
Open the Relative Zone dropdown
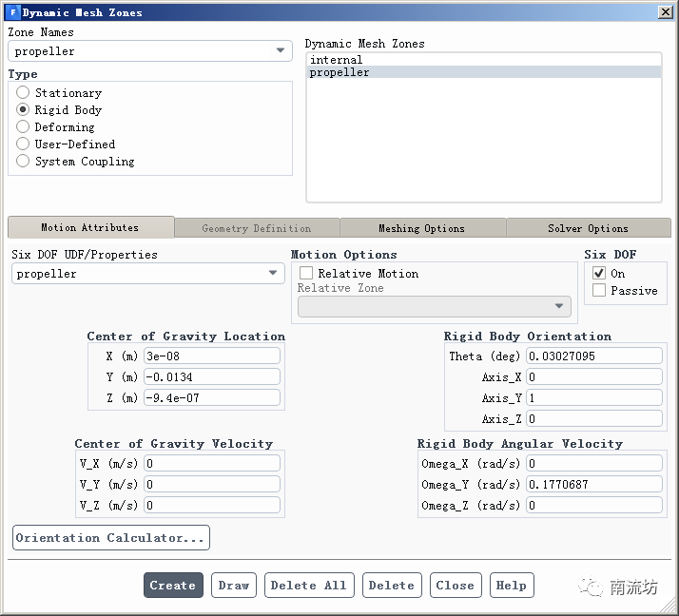coord(434,306)
